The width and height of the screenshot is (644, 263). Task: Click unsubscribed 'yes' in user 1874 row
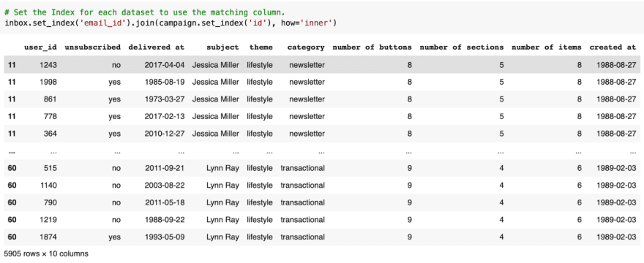point(115,237)
